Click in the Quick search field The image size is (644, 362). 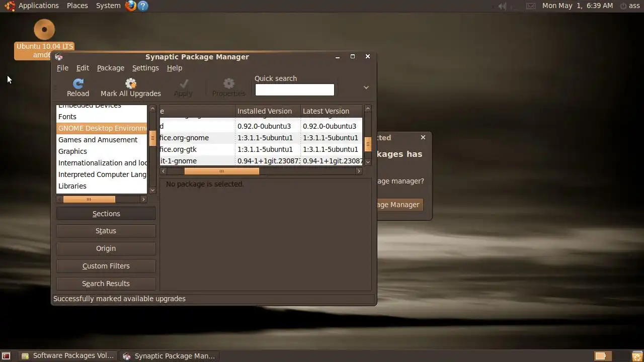pyautogui.click(x=294, y=89)
